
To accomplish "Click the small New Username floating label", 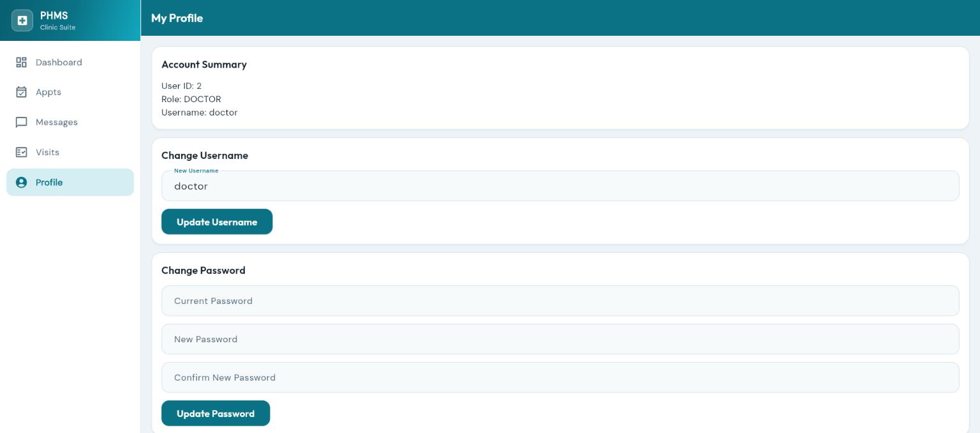I will 196,171.
